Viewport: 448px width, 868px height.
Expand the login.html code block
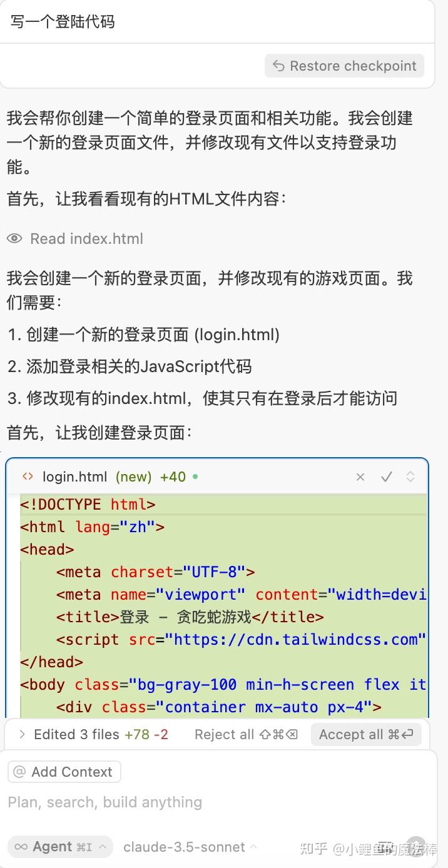tap(410, 477)
